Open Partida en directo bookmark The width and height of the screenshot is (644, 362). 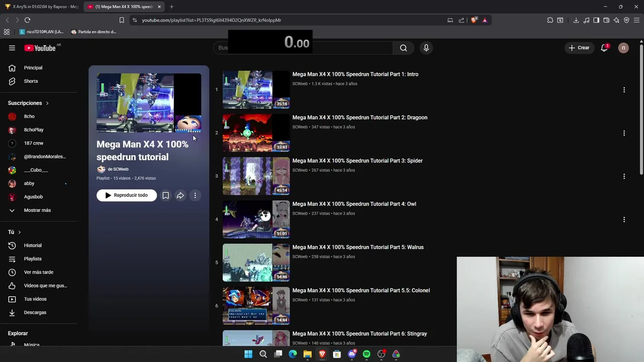[x=94, y=32]
